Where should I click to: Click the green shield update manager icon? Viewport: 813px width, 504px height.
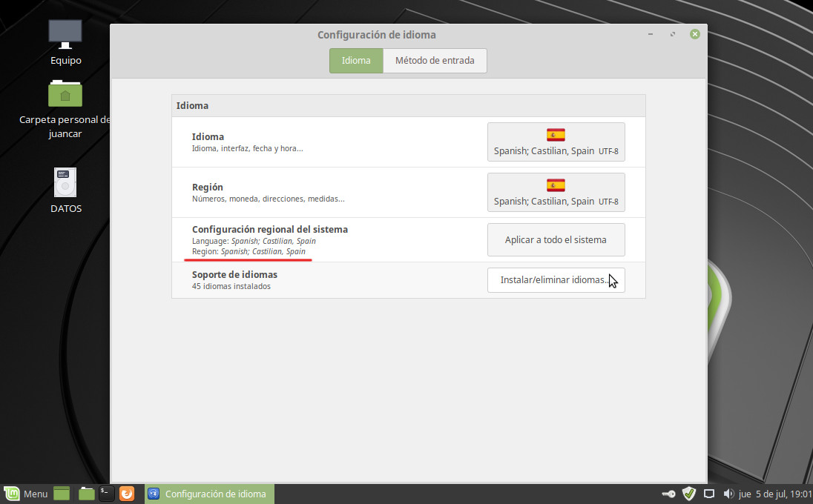coord(689,494)
